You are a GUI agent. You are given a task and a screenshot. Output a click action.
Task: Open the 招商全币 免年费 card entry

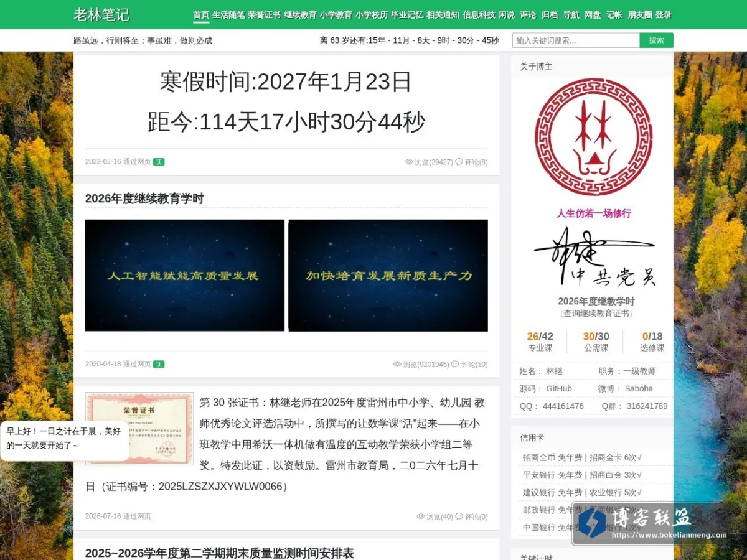[x=552, y=457]
